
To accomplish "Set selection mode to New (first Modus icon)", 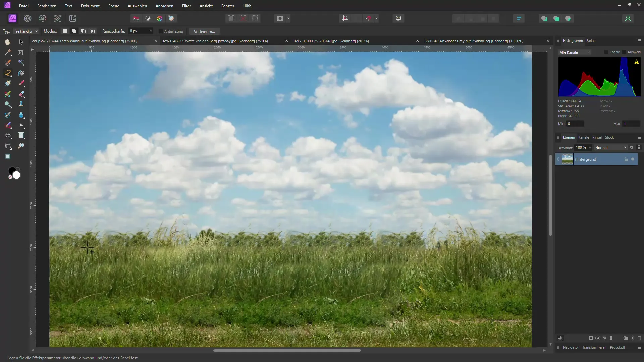I will [65, 31].
